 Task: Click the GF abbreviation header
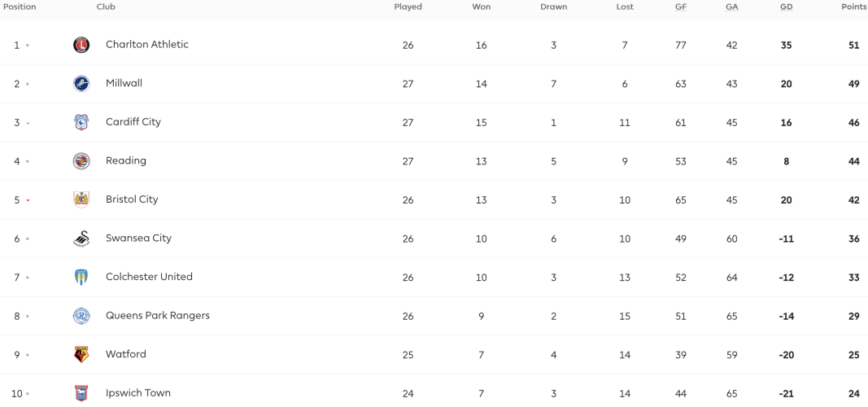(x=680, y=7)
